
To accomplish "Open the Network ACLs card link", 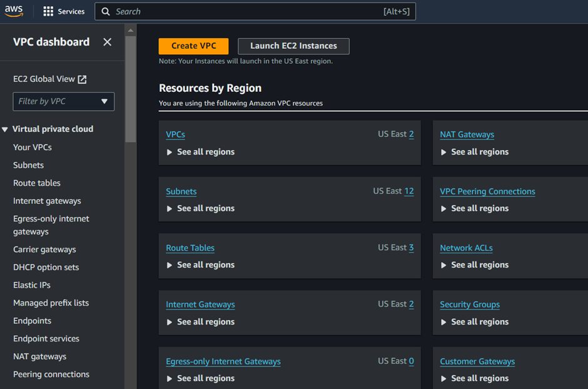I will (x=466, y=248).
